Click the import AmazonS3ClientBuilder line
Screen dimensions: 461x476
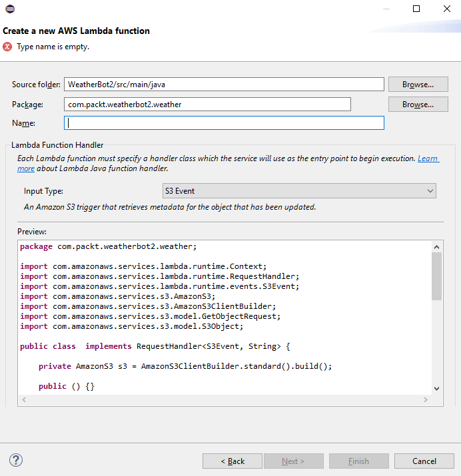pyautogui.click(x=148, y=306)
